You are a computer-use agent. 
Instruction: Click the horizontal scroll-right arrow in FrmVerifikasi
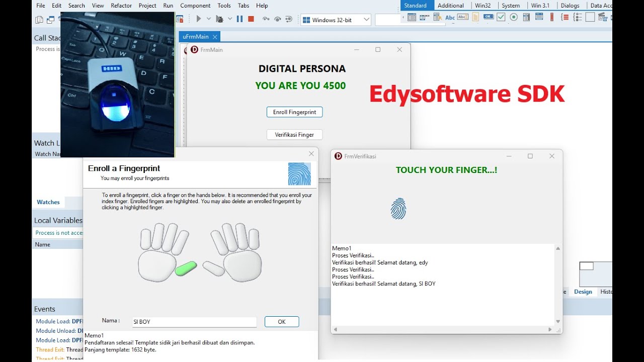(x=550, y=329)
